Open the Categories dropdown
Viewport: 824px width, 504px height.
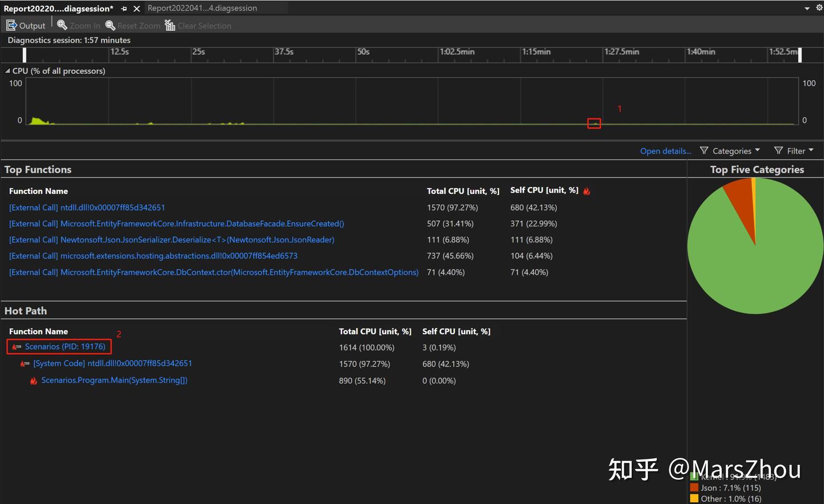730,150
